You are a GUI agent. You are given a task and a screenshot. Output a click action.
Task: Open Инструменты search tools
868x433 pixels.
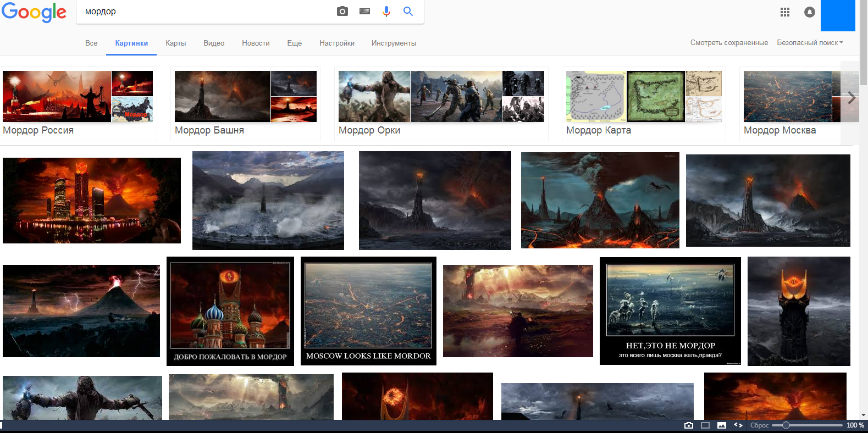[394, 43]
